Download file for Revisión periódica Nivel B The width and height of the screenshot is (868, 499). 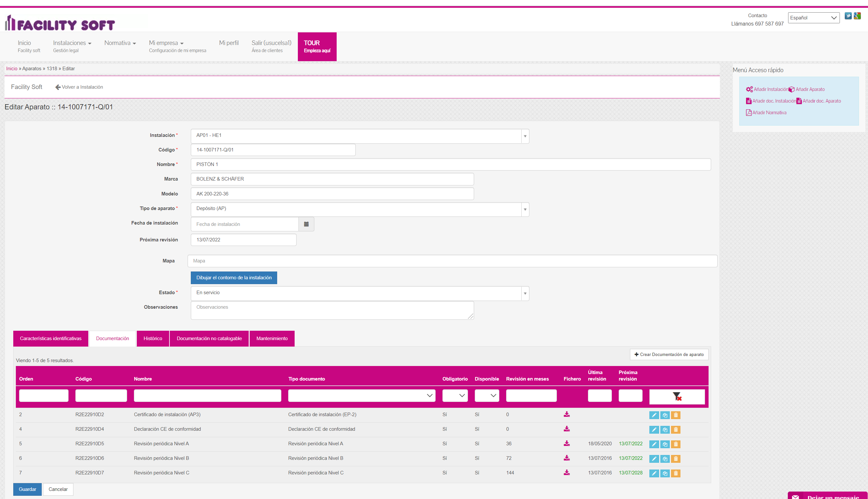click(x=567, y=458)
